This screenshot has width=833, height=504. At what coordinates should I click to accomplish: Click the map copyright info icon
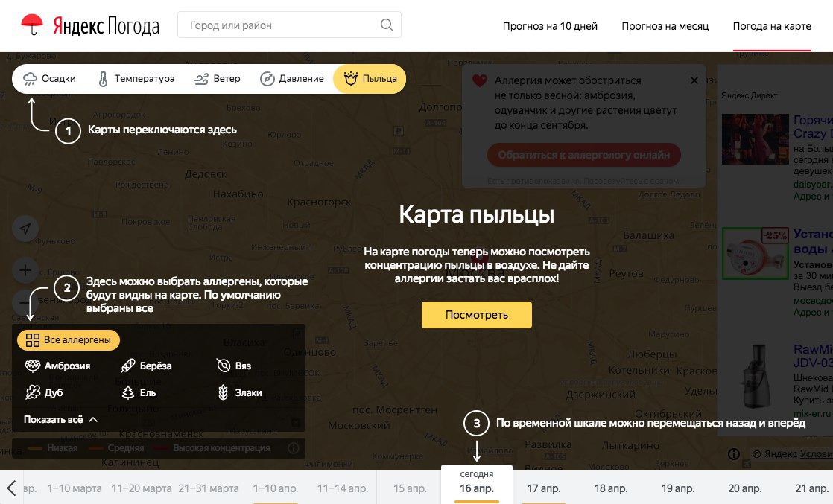(x=734, y=454)
